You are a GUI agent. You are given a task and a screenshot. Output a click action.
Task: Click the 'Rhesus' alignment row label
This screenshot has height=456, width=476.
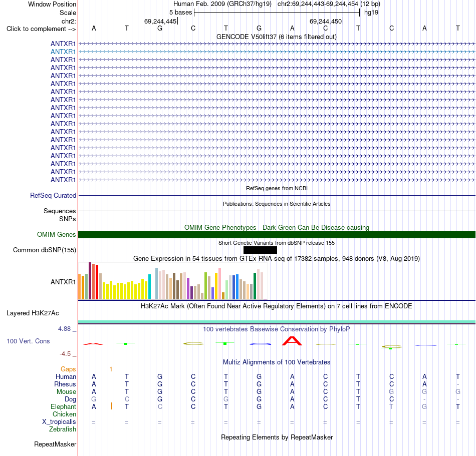click(x=65, y=384)
